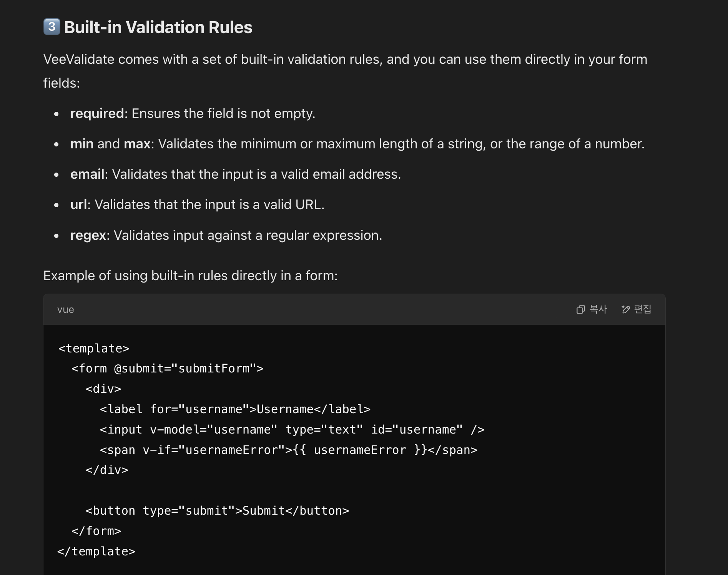Screen dimensions: 728x575
Task: Click the <button type="submit"> code line
Action: pyautogui.click(x=217, y=511)
